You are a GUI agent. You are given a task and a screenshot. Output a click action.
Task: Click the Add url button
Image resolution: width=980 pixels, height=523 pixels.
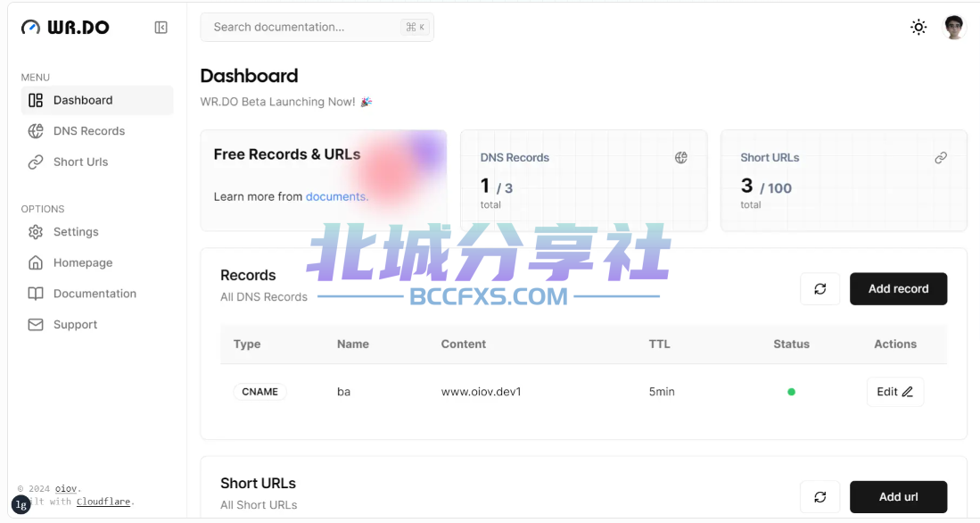point(898,497)
